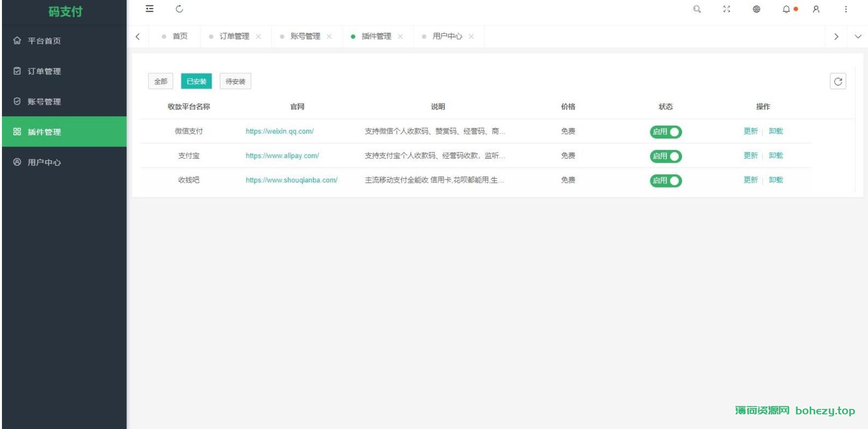Click the user circle icon beside 用户中心
The height and width of the screenshot is (429, 868).
(x=17, y=162)
